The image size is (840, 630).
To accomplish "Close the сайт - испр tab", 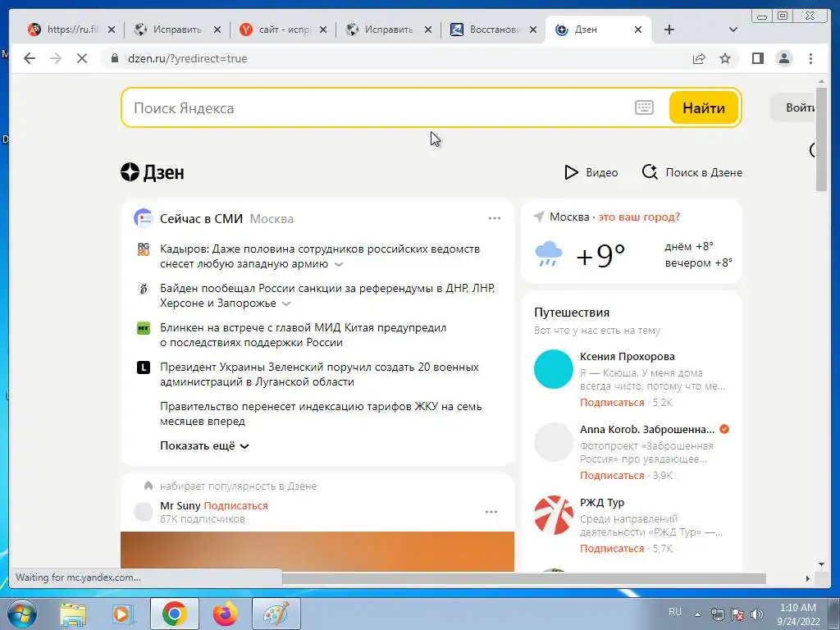I will [323, 30].
